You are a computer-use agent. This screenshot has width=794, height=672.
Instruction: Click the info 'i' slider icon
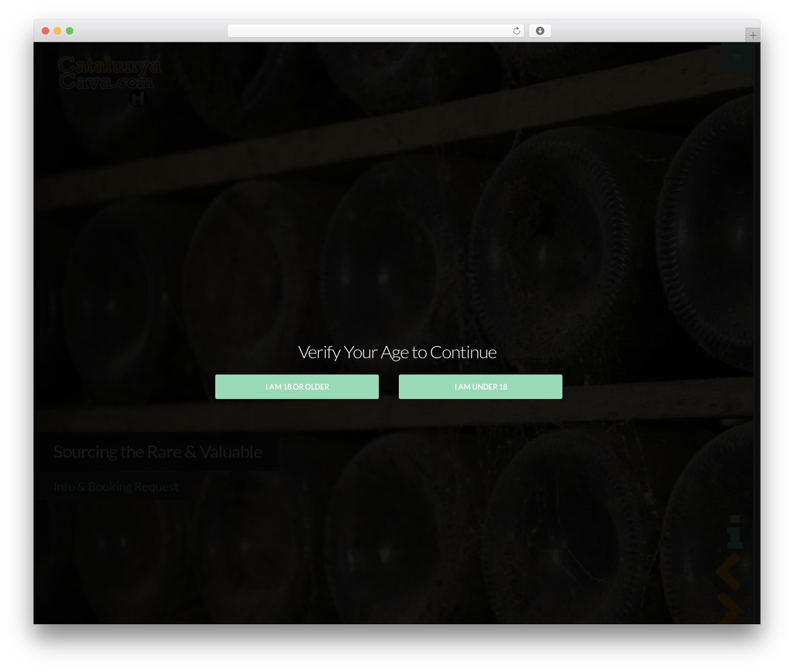(734, 531)
